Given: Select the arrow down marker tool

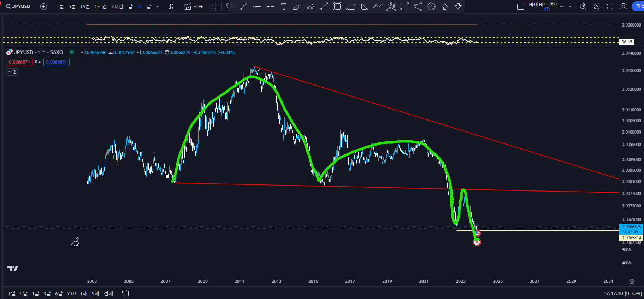Looking at the screenshot, I should (x=458, y=6).
